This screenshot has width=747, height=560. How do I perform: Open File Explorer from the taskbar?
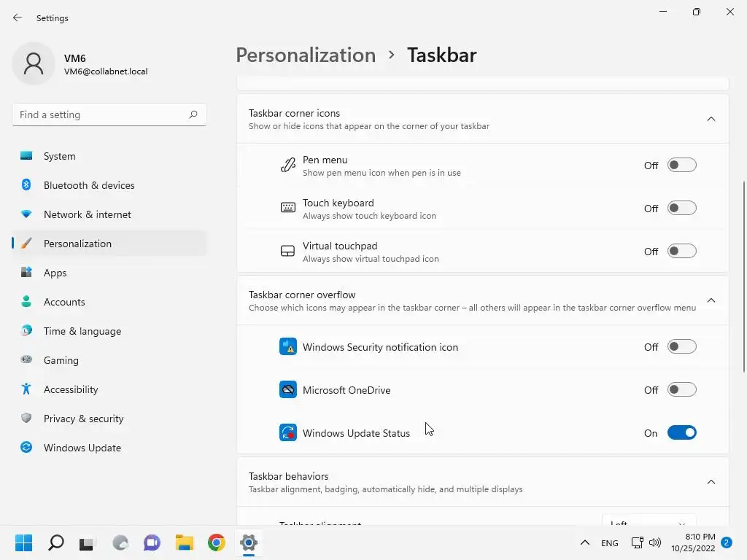(185, 542)
